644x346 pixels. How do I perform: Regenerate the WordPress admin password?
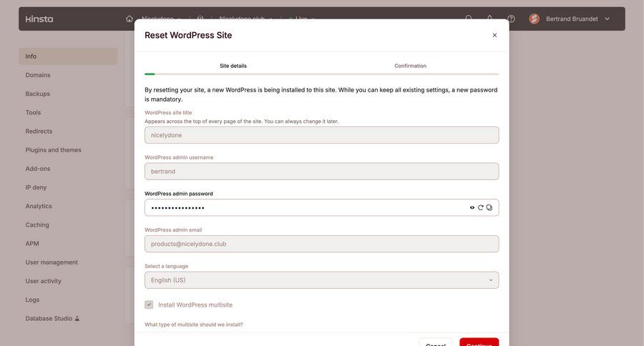(x=481, y=207)
